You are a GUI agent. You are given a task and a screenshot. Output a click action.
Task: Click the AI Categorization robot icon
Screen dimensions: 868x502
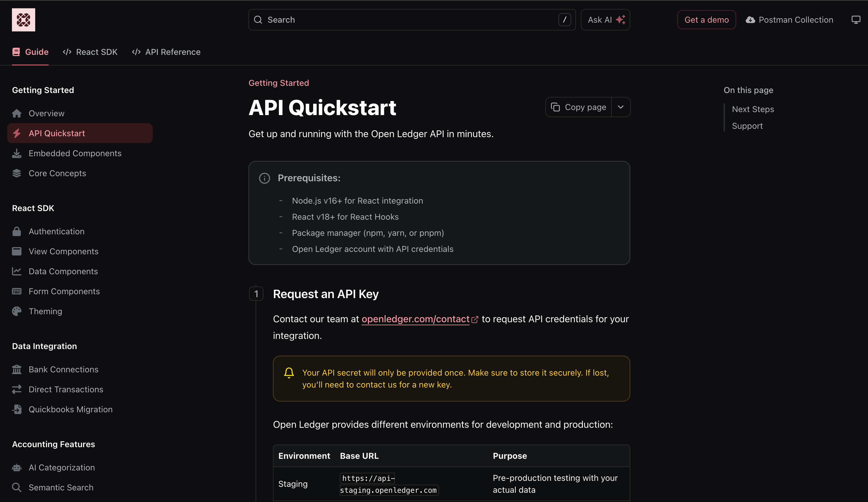pos(16,467)
